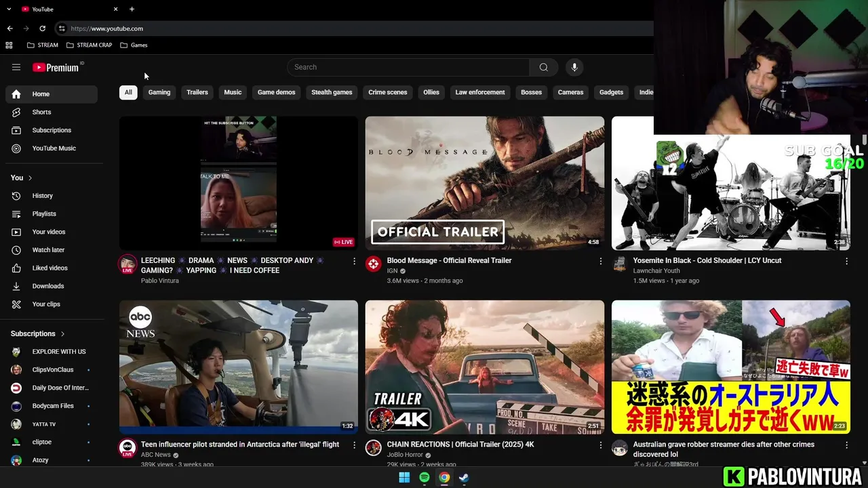Open options menu for Australian grave robber video
The height and width of the screenshot is (488, 868).
coord(846,445)
